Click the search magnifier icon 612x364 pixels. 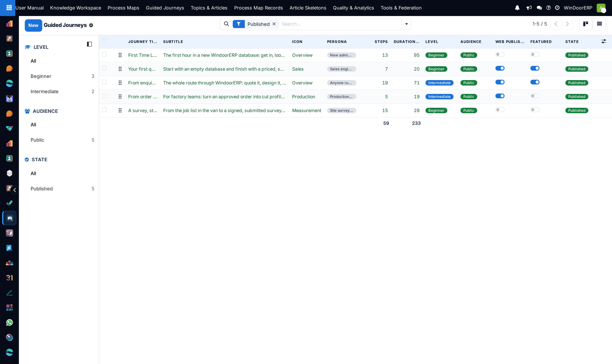[x=226, y=24]
